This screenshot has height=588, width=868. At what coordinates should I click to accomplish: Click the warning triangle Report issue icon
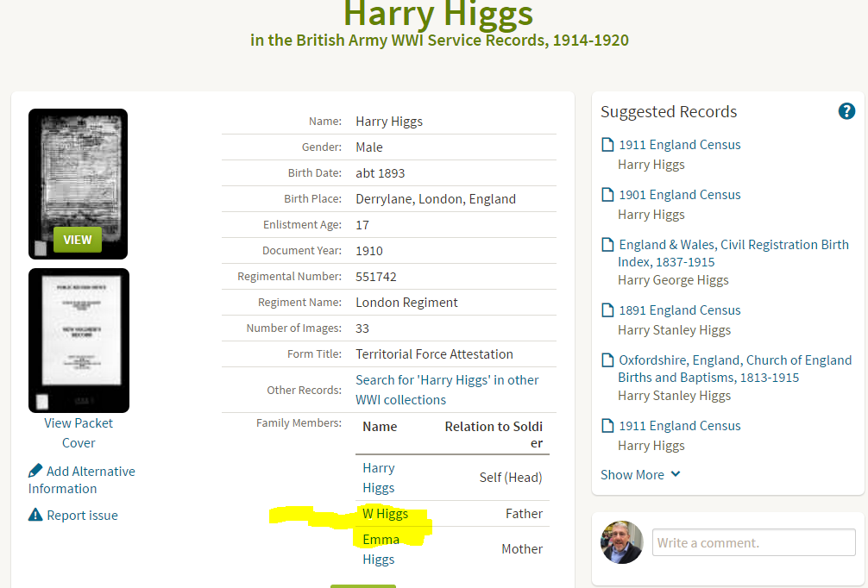[35, 515]
